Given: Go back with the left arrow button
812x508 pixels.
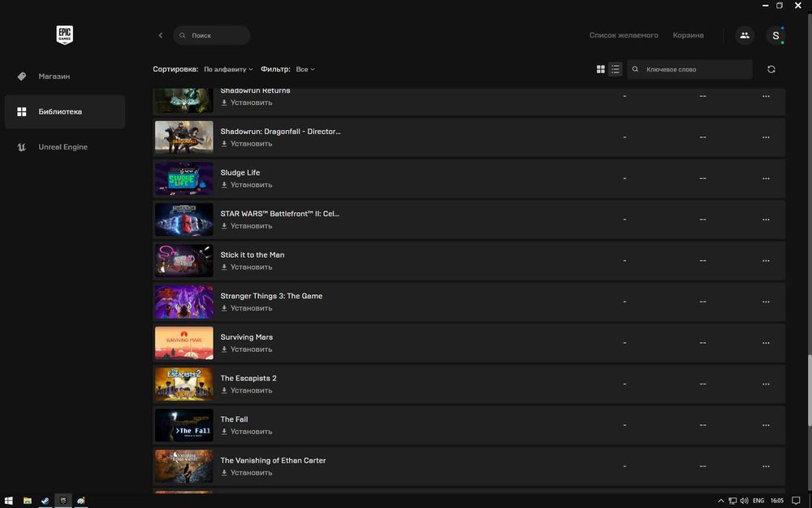Looking at the screenshot, I should tap(161, 35).
